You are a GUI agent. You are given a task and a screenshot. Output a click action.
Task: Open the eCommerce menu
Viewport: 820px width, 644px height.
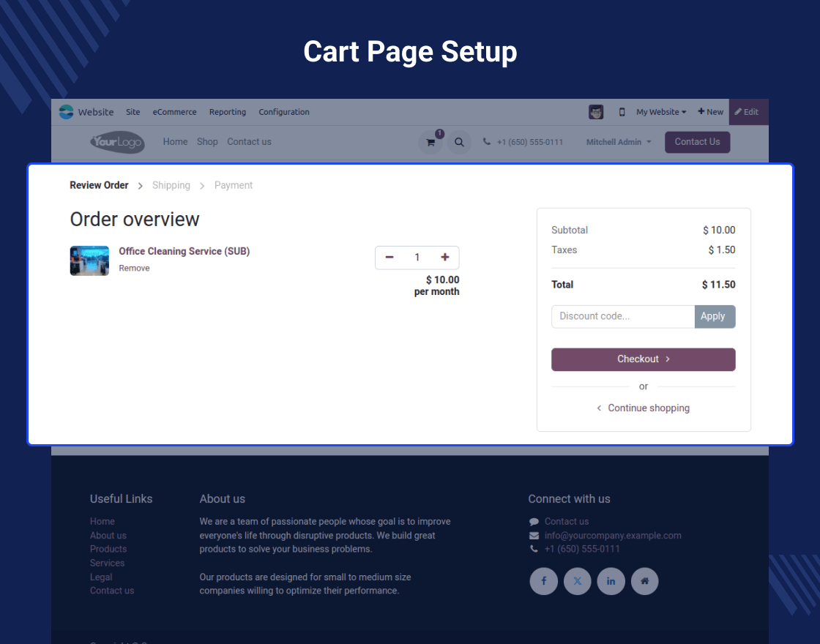pos(175,112)
